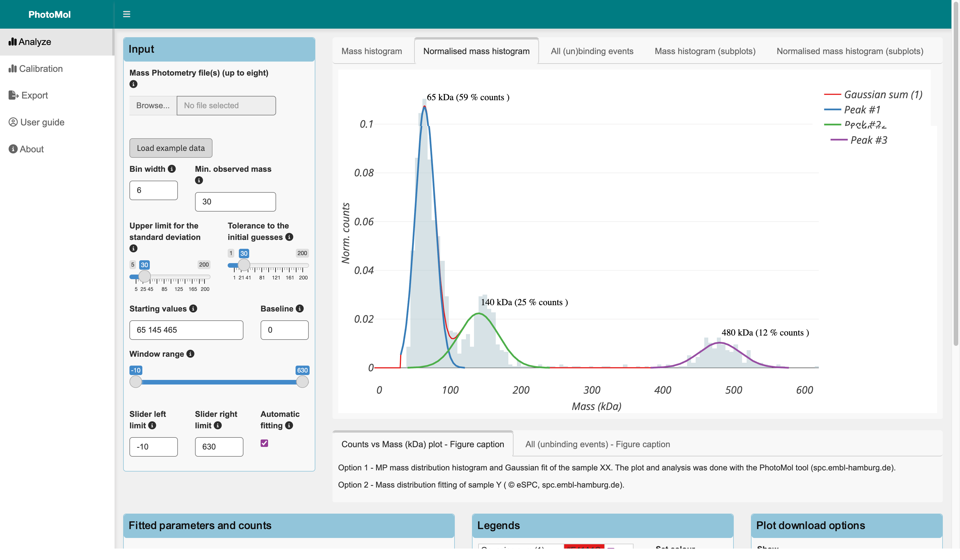Click the No file selected field
This screenshot has height=560, width=960.
point(226,105)
